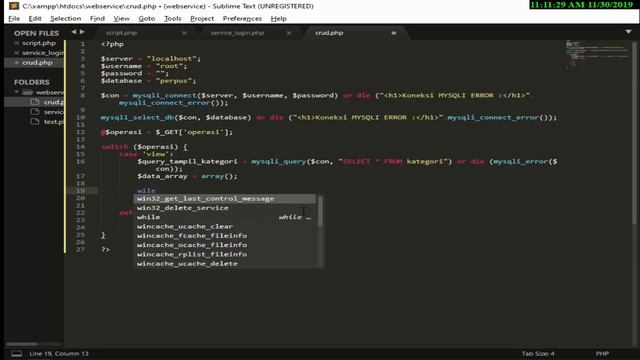The height and width of the screenshot is (360, 640).
Task: Choose wincache_ocache_fileinfo suggestion
Action: point(225,245)
